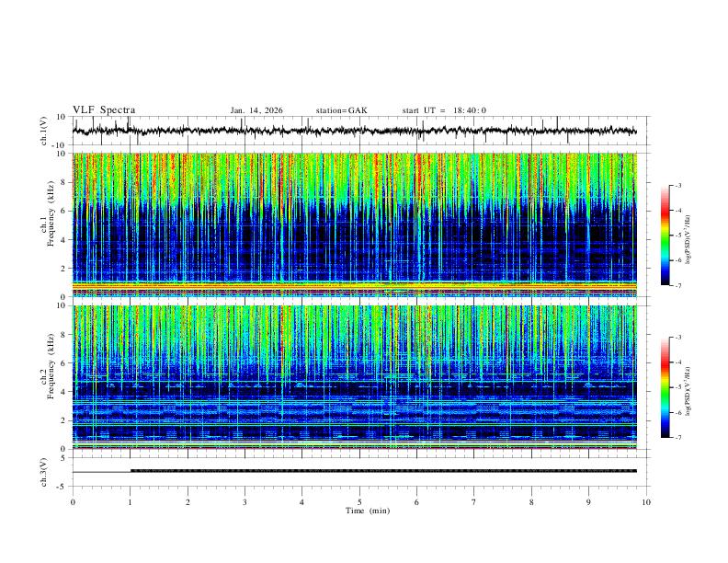Click the '5' tick on ch.3(V) axis
Image resolution: width=728 pixels, height=563 pixels.
pos(63,458)
